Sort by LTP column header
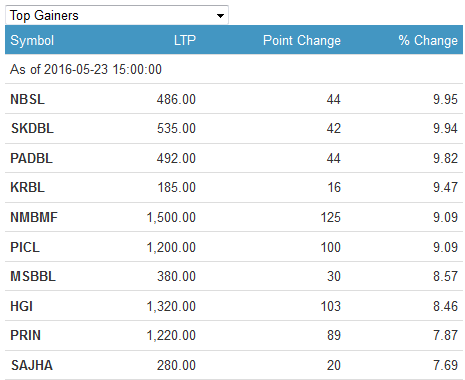Viewport: 465px width, 380px height. click(x=185, y=40)
